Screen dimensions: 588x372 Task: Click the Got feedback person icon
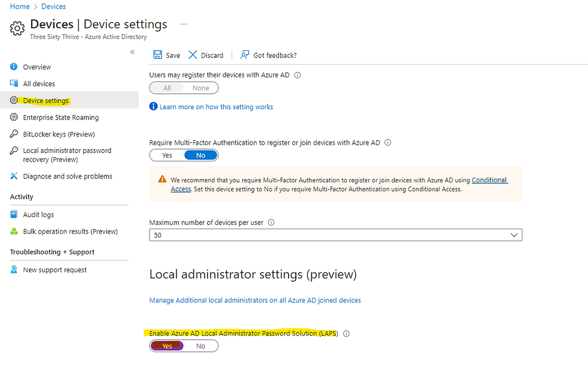(x=245, y=55)
